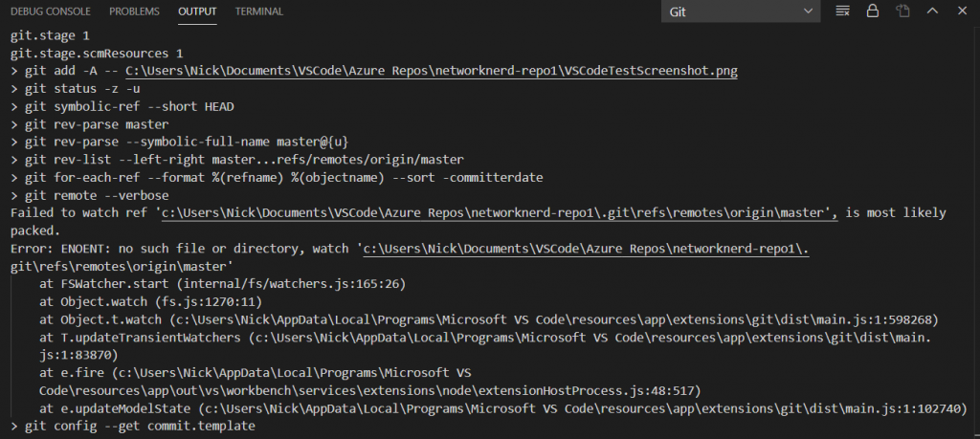Open the TERMINAL tab

tap(258, 11)
